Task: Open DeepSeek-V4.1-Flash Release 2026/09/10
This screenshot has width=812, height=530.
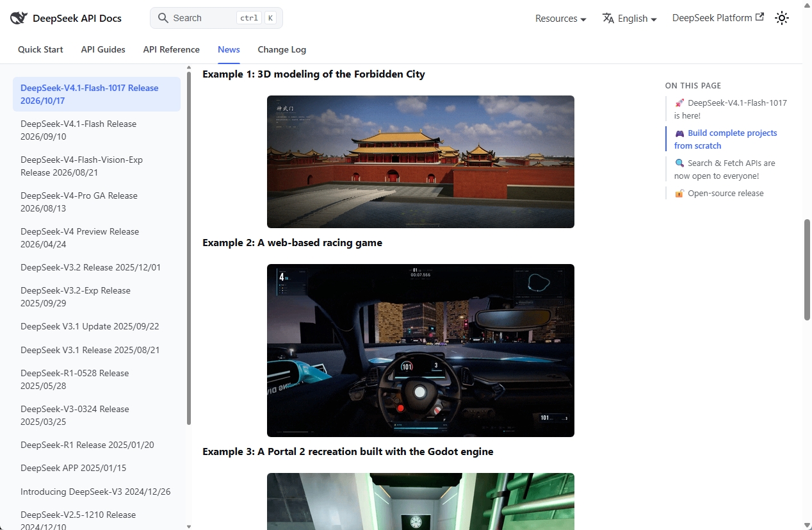Action: (x=97, y=130)
